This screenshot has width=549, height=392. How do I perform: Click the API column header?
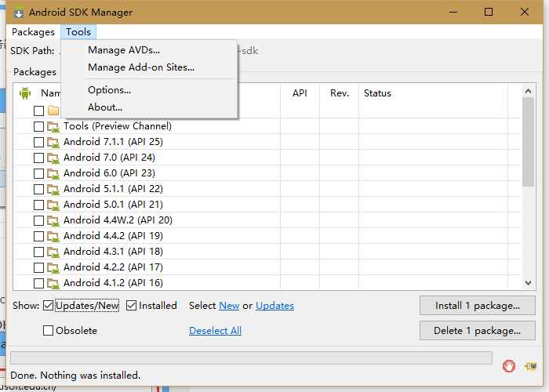coord(300,93)
